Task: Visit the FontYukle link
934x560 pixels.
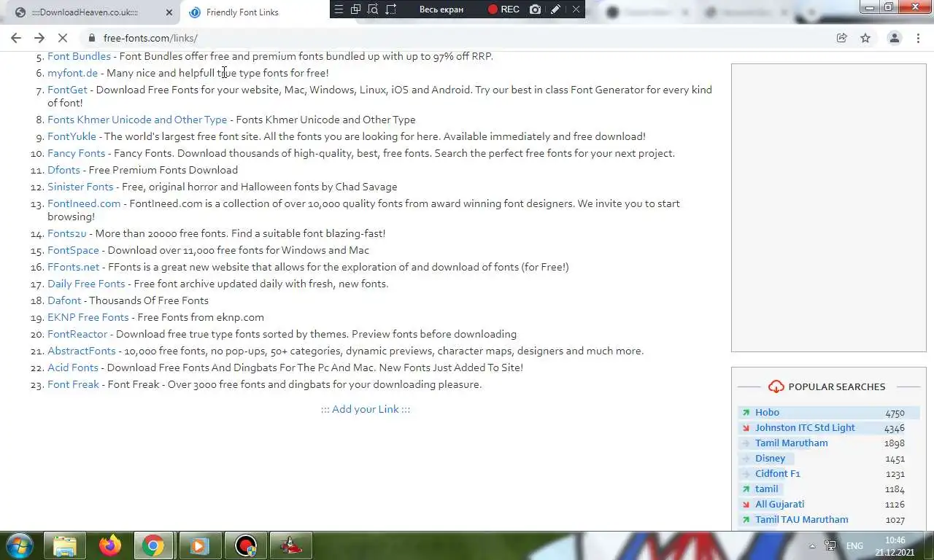Action: click(x=72, y=136)
